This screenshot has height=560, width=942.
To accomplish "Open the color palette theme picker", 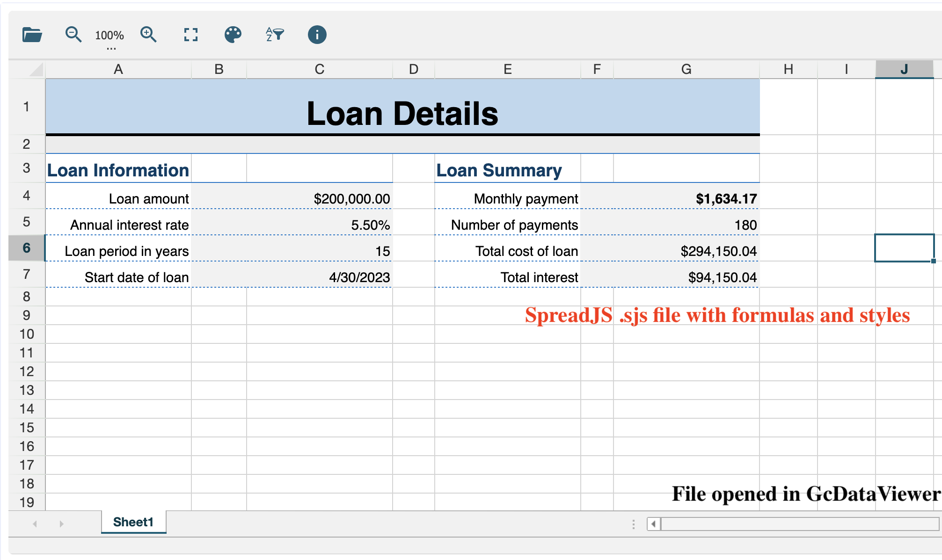I will [233, 35].
